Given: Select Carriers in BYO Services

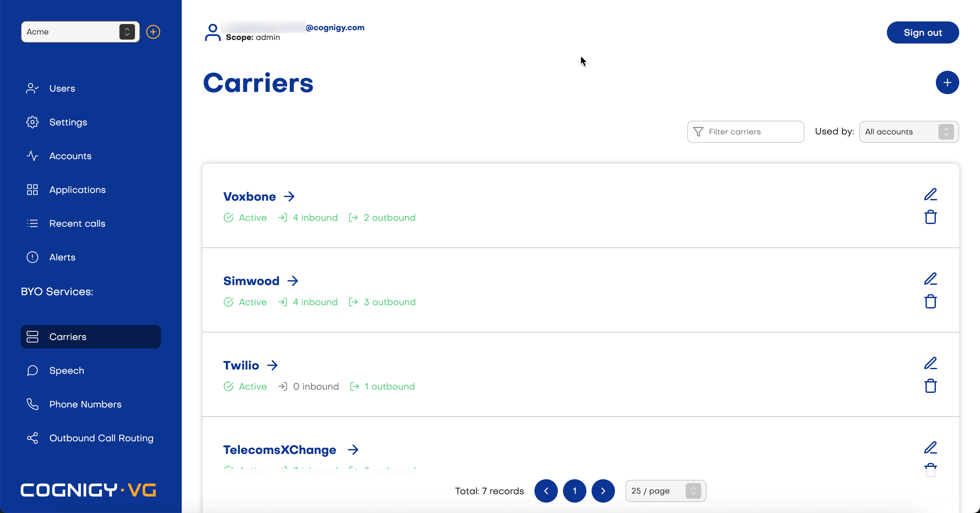Looking at the screenshot, I should tap(91, 336).
